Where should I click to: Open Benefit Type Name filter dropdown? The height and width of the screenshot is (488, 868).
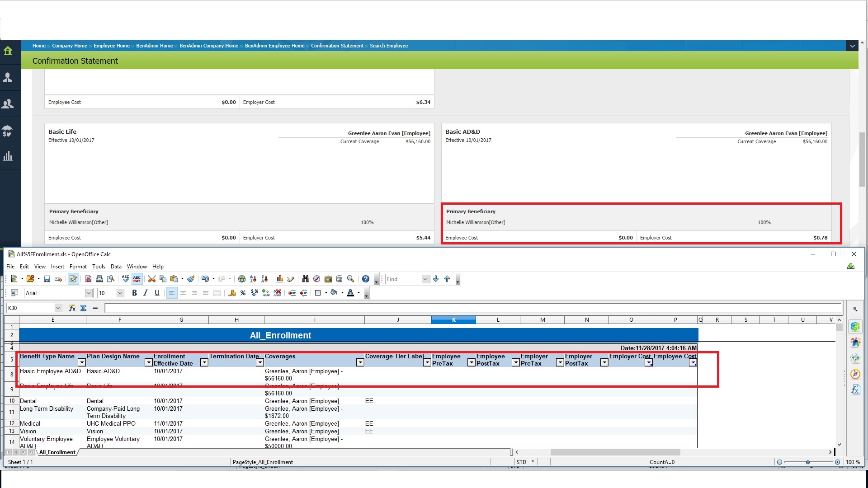point(81,362)
